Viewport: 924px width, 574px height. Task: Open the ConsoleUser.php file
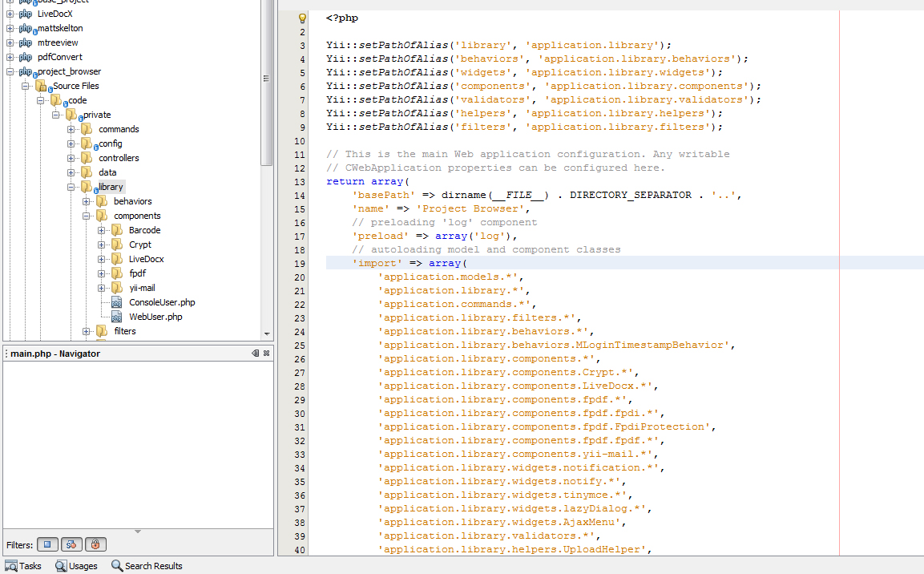coord(162,302)
